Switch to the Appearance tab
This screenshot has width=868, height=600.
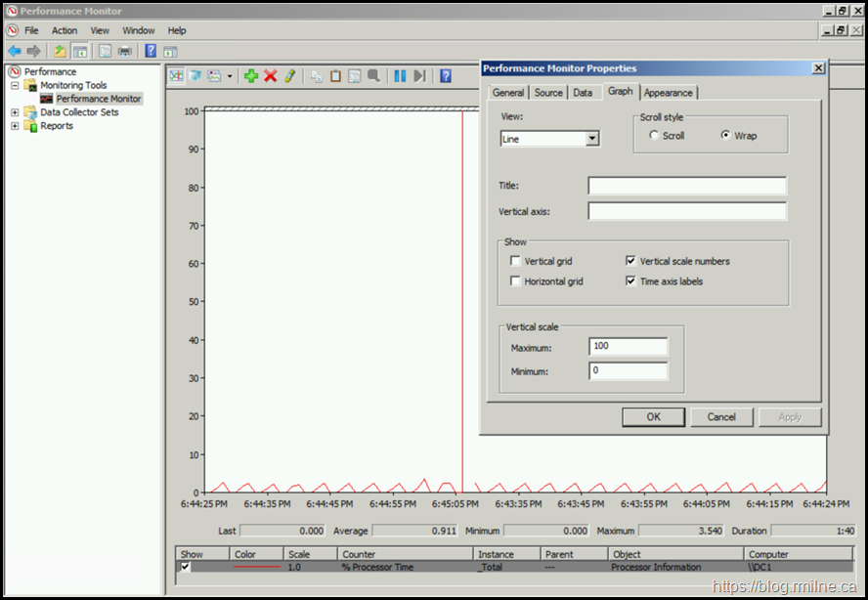pos(669,93)
